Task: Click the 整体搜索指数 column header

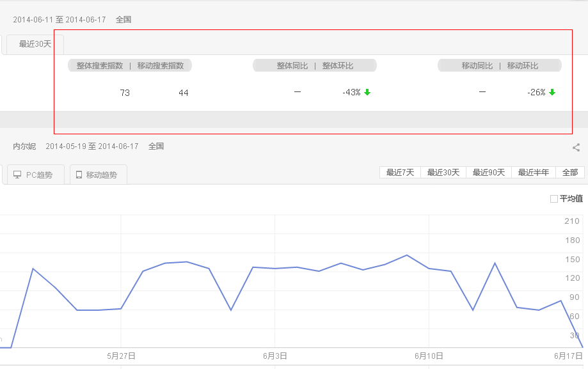Action: (100, 65)
